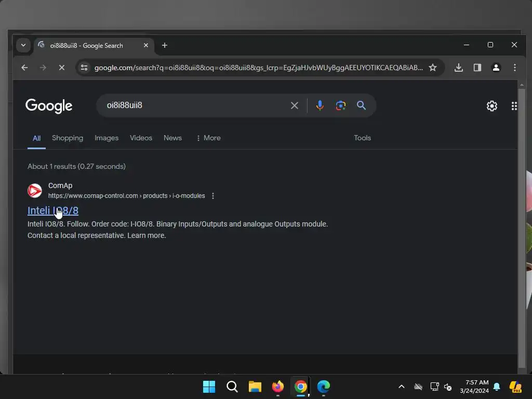
Task: Expand the More search filters
Action: pos(208,138)
